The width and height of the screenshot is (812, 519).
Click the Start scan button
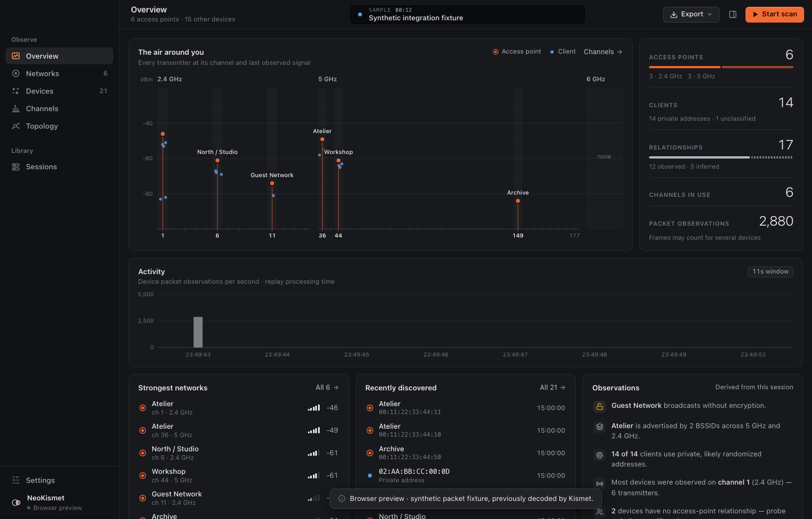point(774,14)
